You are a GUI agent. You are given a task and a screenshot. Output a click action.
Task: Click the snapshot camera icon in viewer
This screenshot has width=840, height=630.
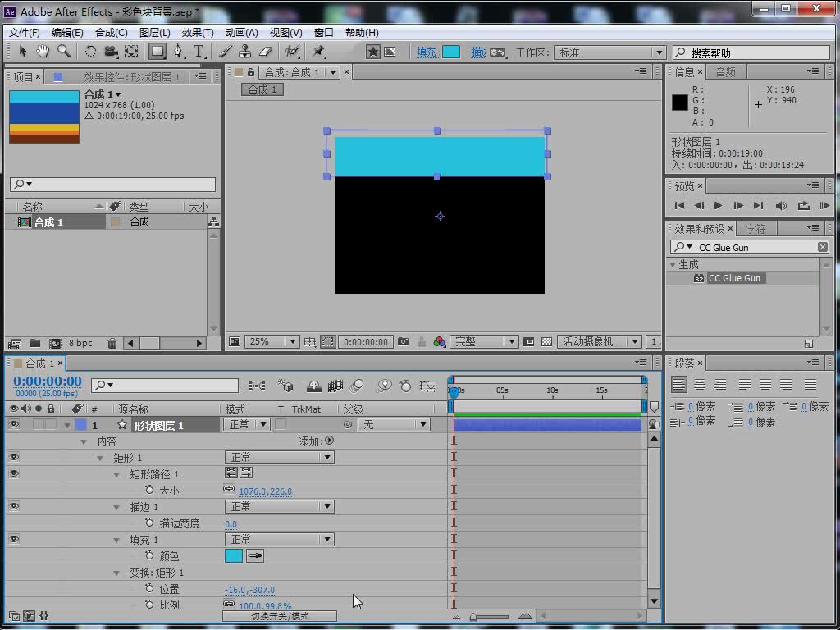(404, 342)
